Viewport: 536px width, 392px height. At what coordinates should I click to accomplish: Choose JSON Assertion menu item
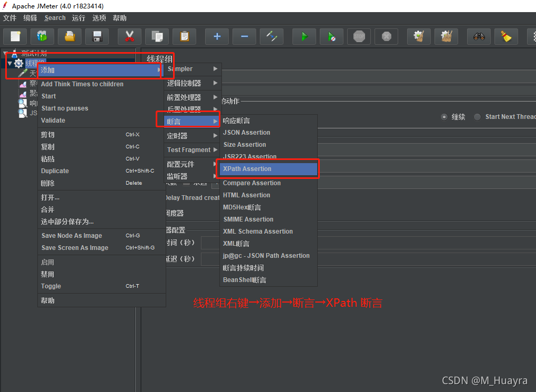click(x=268, y=133)
